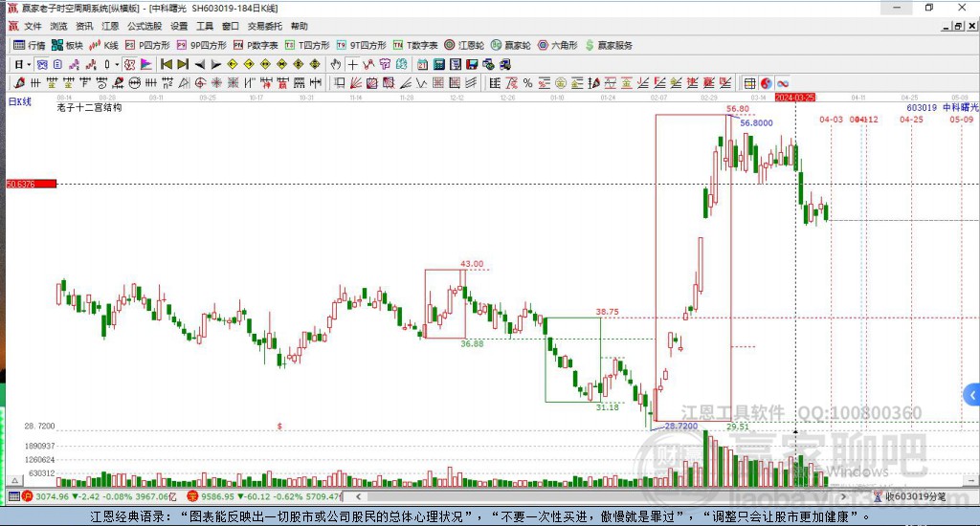980x526 pixels.
Task: Click the 603019 中科曙光 stock label
Action: (x=943, y=107)
